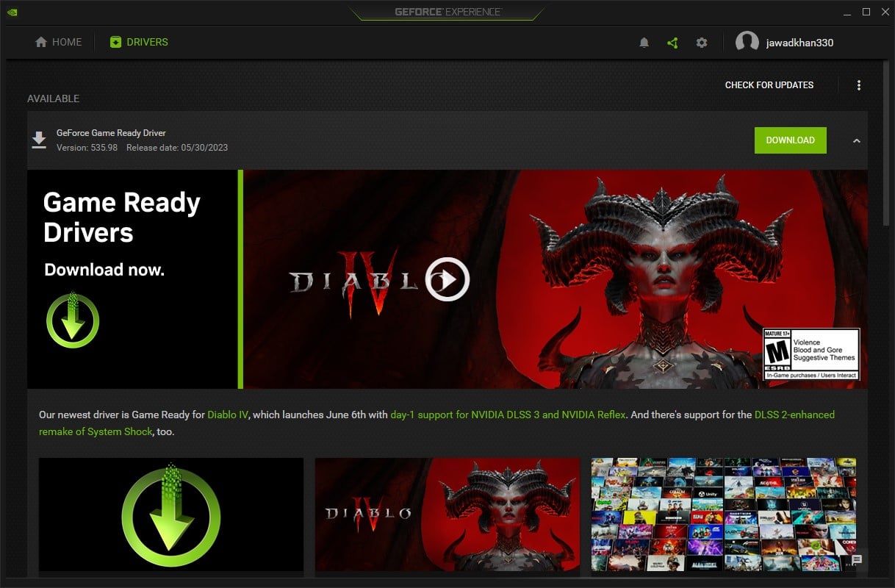
Task: Open the Diablo IV thumbnail card
Action: [447, 514]
